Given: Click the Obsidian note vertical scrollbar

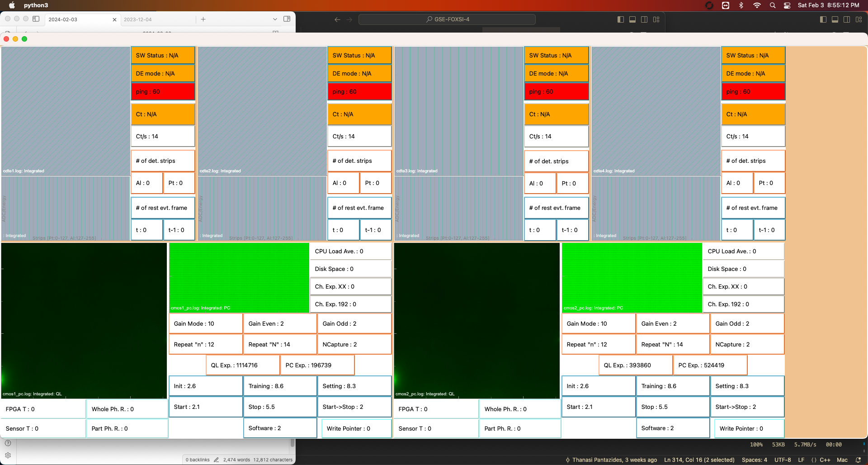Looking at the screenshot, I should click(293, 443).
